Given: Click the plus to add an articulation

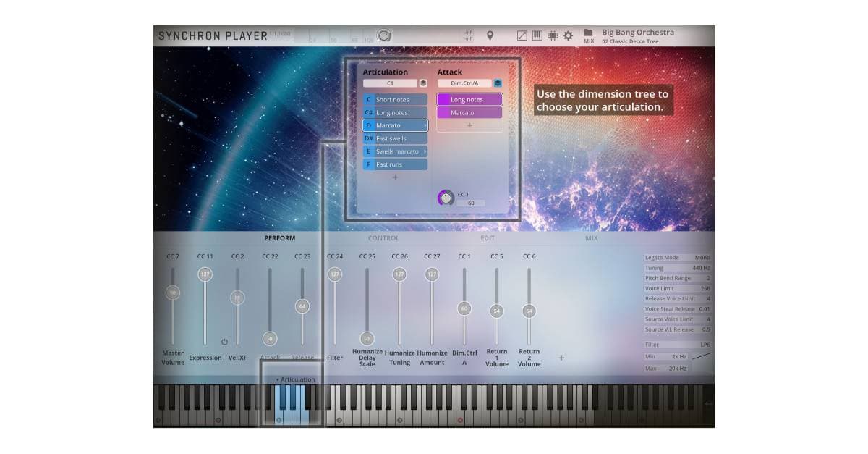Looking at the screenshot, I should [396, 177].
